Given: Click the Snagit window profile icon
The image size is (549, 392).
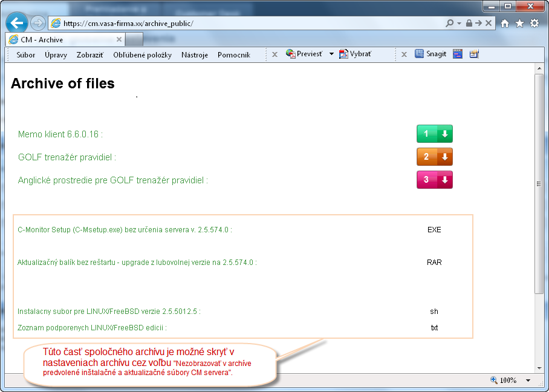Looking at the screenshot, I should click(458, 54).
